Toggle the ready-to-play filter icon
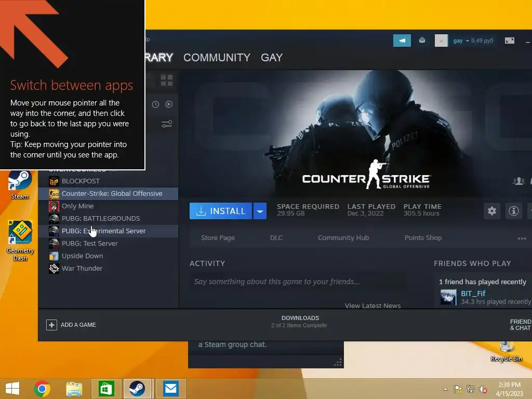Viewport: 532px width, 399px height. click(x=169, y=104)
